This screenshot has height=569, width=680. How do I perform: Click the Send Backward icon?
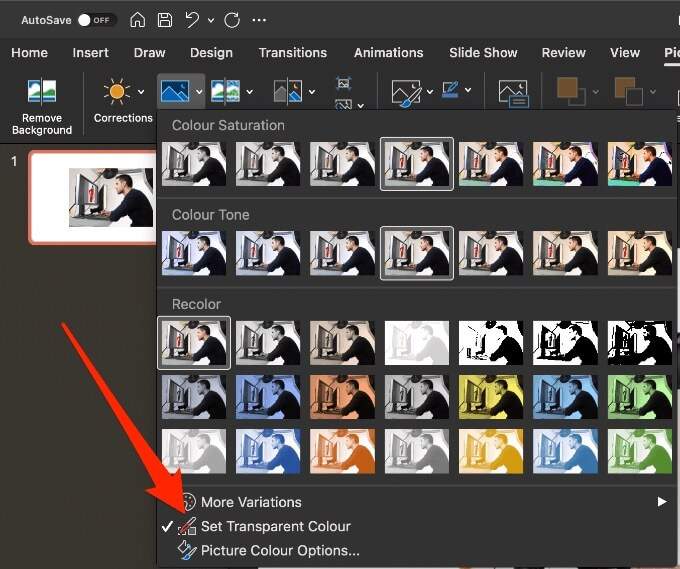[x=629, y=92]
